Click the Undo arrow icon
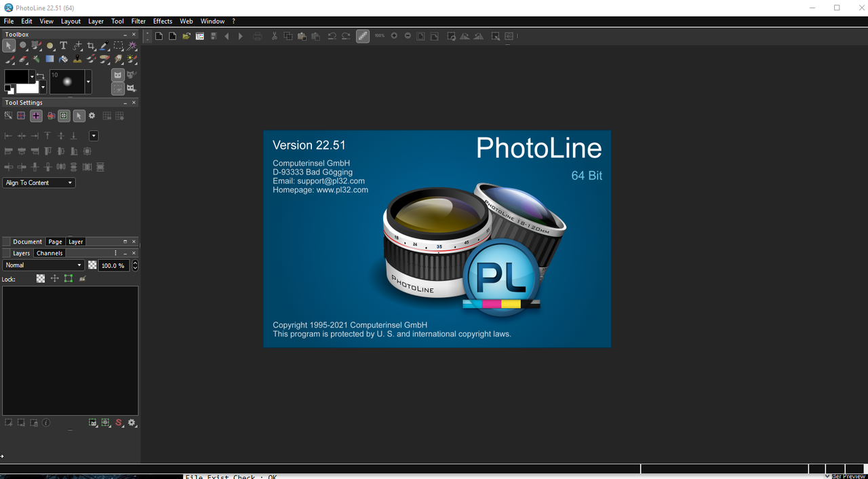 pyautogui.click(x=332, y=36)
